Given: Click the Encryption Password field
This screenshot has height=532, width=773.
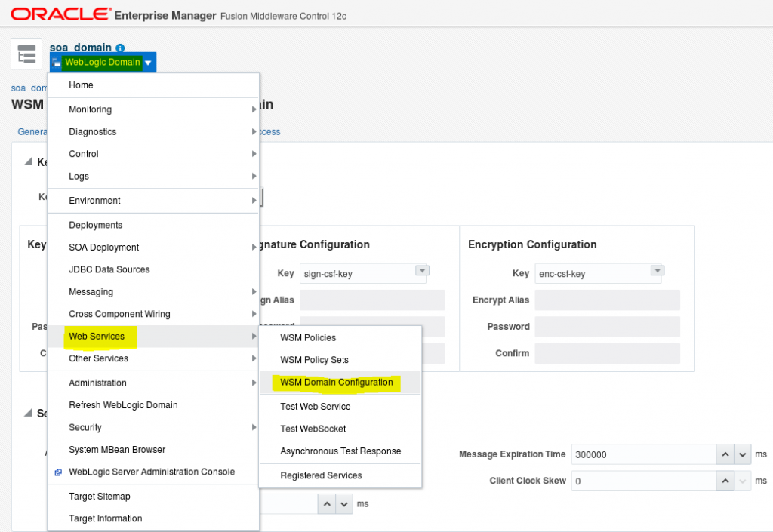Looking at the screenshot, I should [x=608, y=327].
